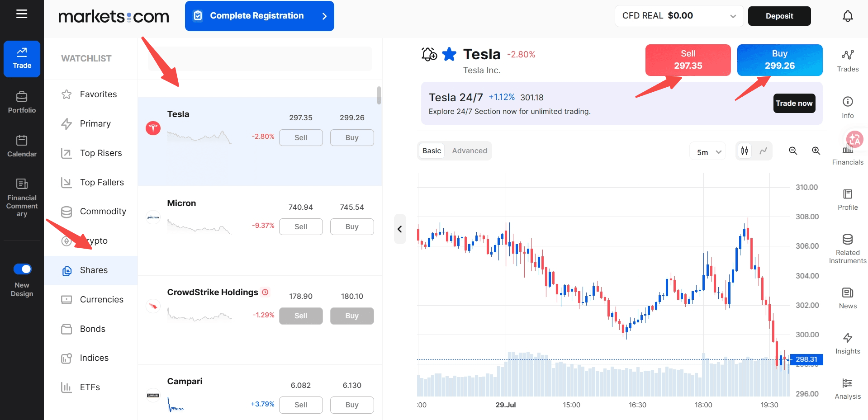Viewport: 868px width, 420px height.
Task: Click the instrument list scrollbar
Action: click(x=379, y=95)
